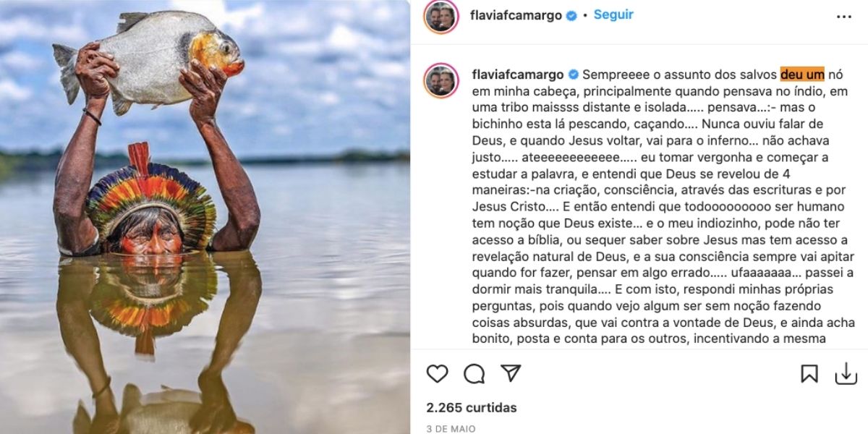Click the verified badge in the header
Viewport: 868px width, 434px height.
point(571,15)
